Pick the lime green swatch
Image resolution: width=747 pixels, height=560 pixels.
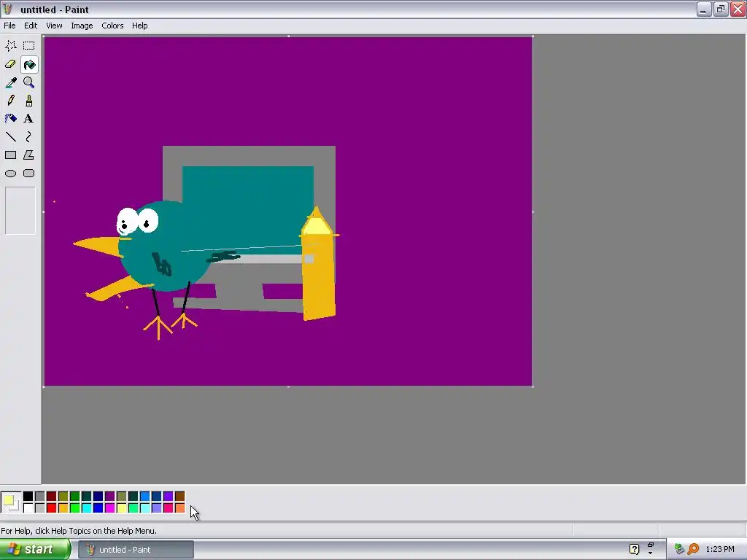point(75,508)
